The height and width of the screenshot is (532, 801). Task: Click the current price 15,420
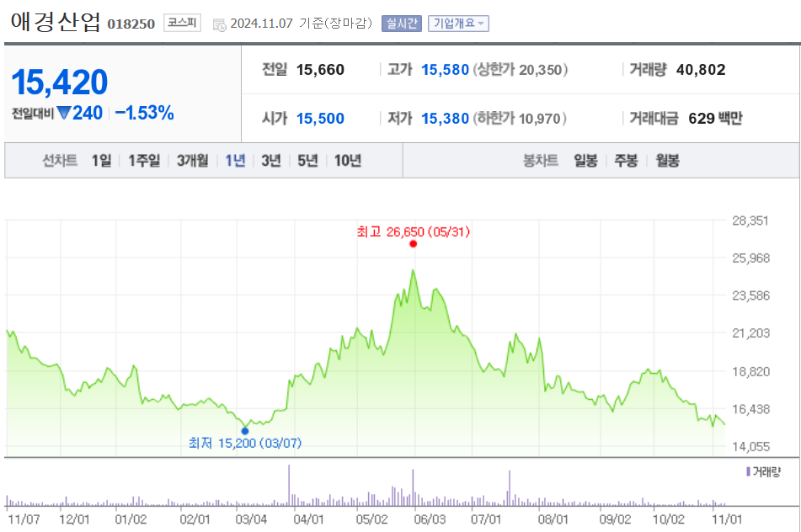[x=59, y=82]
